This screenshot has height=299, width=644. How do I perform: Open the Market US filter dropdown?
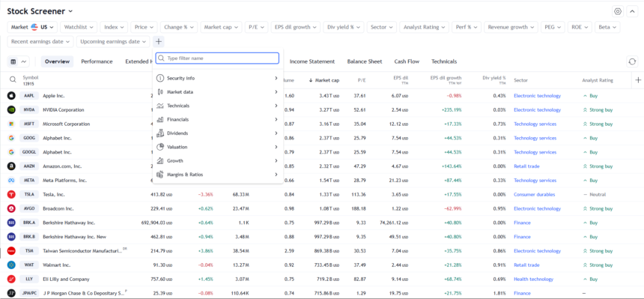click(x=32, y=27)
